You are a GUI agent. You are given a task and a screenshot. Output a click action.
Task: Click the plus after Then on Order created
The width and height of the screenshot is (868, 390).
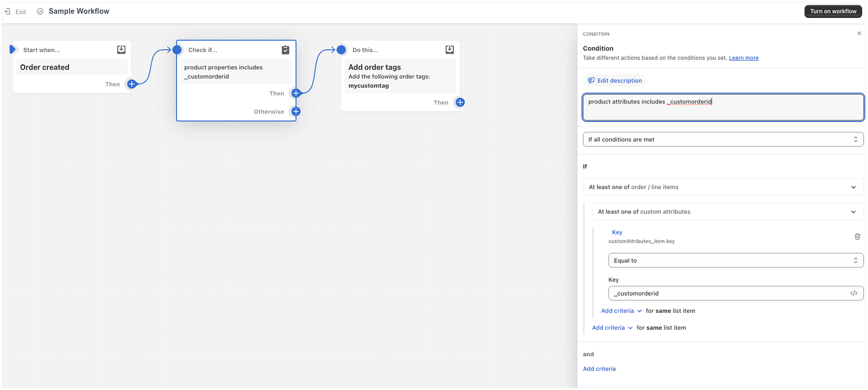[132, 84]
